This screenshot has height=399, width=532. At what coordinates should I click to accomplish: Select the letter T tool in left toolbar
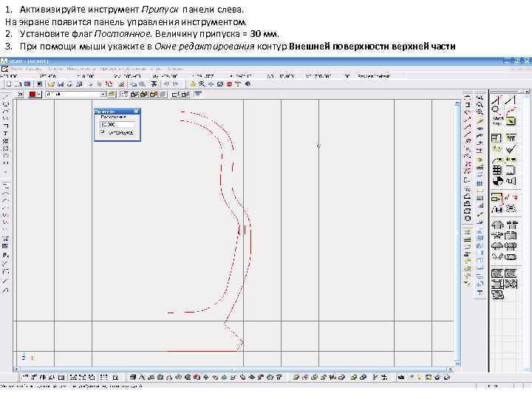(5, 133)
